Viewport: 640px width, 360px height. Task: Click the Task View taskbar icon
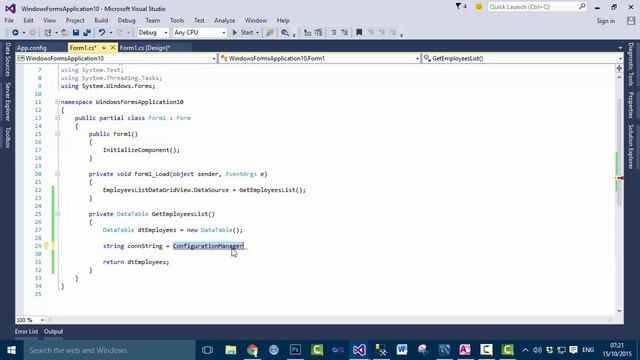pyautogui.click(x=207, y=350)
